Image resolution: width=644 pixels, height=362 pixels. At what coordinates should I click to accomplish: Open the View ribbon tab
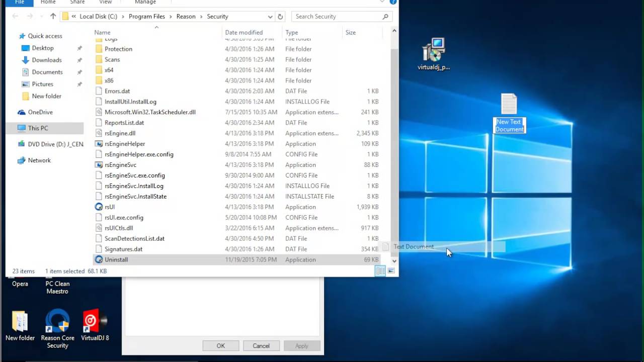106,2
